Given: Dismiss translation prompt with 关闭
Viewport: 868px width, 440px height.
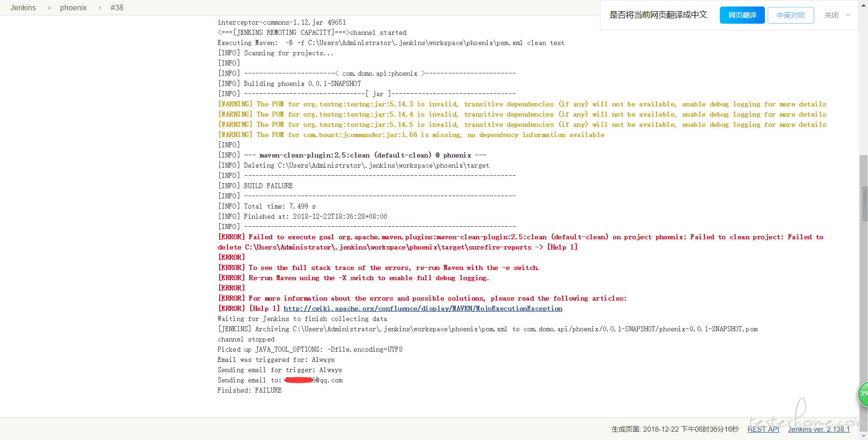Looking at the screenshot, I should (x=831, y=15).
